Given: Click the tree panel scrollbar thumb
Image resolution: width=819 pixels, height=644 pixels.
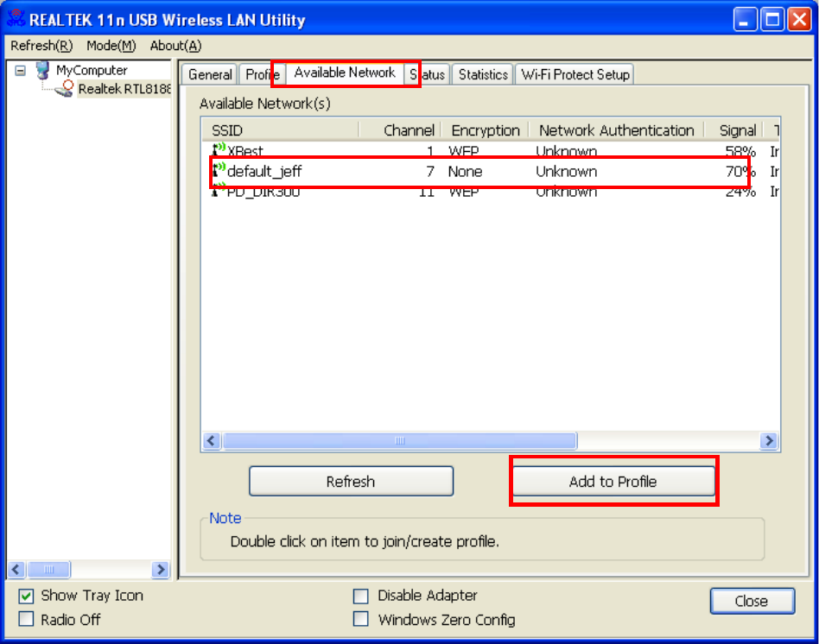Looking at the screenshot, I should pyautogui.click(x=49, y=570).
